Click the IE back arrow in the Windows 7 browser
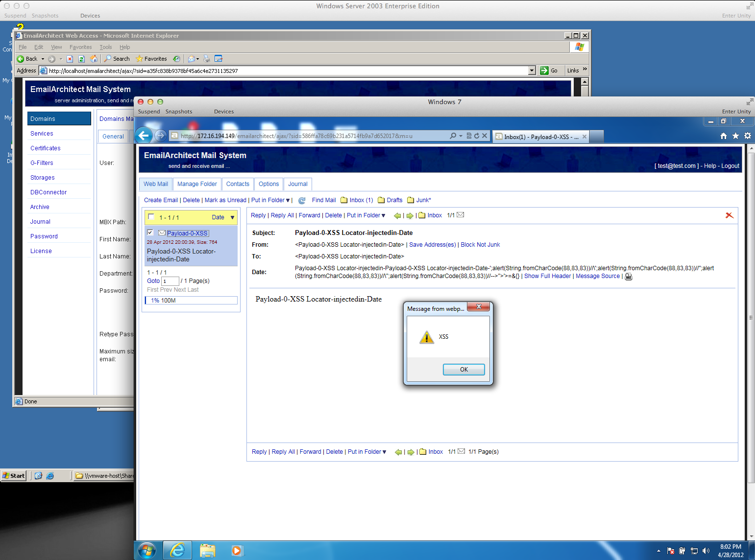Viewport: 755px width, 560px height. [144, 135]
